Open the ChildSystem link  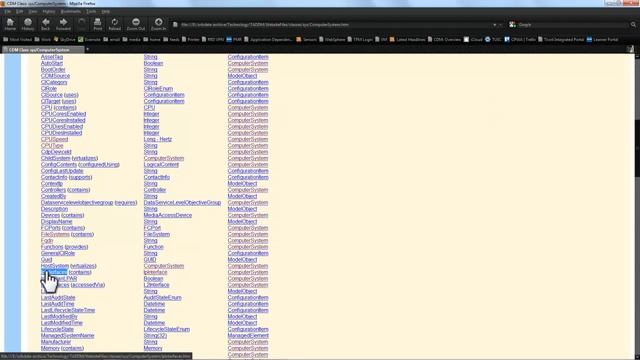pos(56,158)
